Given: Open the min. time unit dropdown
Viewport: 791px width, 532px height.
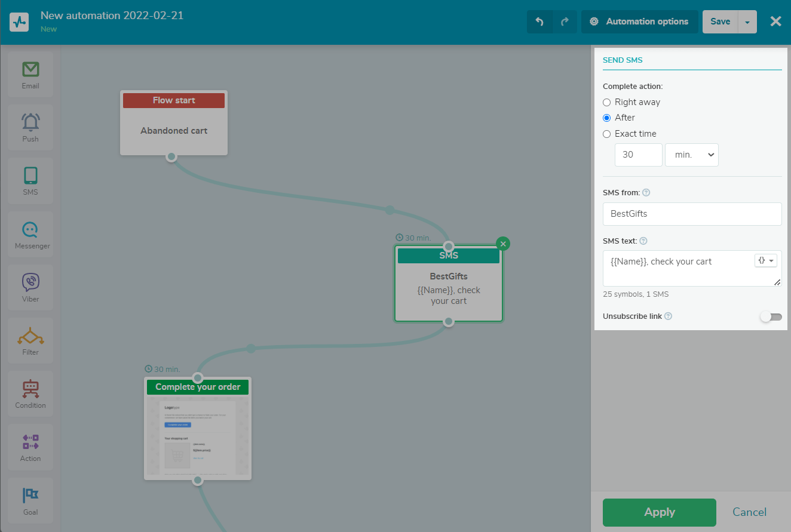Looking at the screenshot, I should [x=692, y=155].
